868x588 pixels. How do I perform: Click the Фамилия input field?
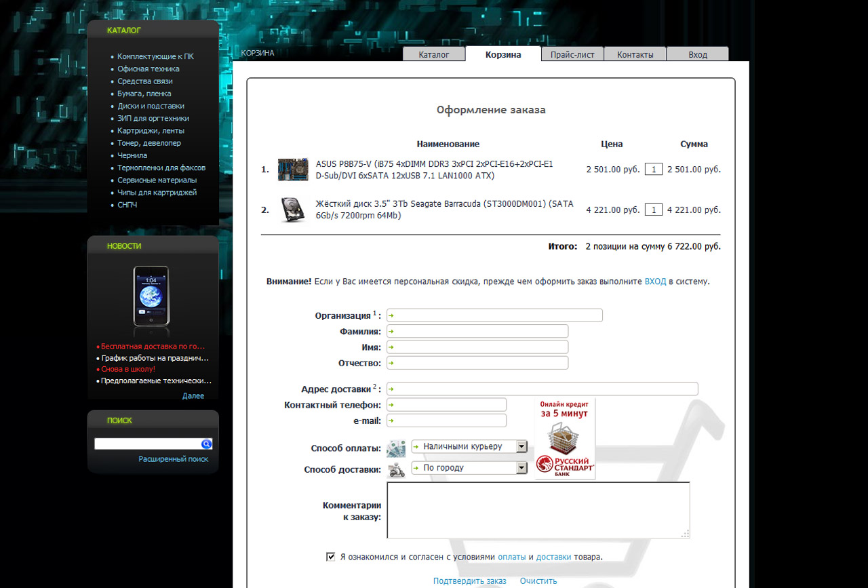pyautogui.click(x=477, y=331)
